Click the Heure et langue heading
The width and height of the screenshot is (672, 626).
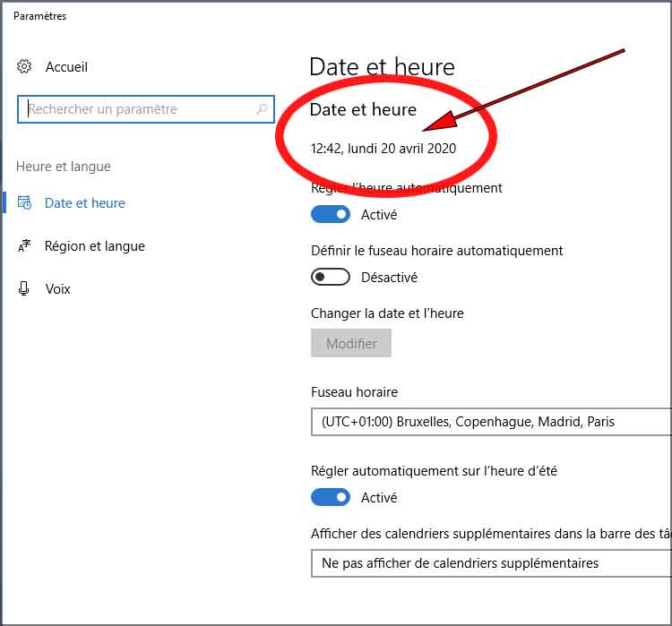coord(64,167)
